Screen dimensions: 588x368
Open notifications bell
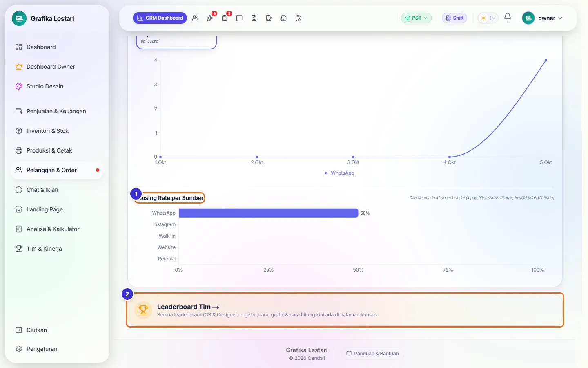tap(508, 17)
